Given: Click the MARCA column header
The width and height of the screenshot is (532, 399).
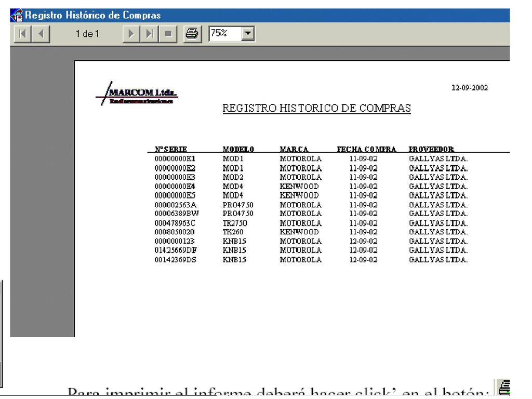Looking at the screenshot, I should coord(294,149).
